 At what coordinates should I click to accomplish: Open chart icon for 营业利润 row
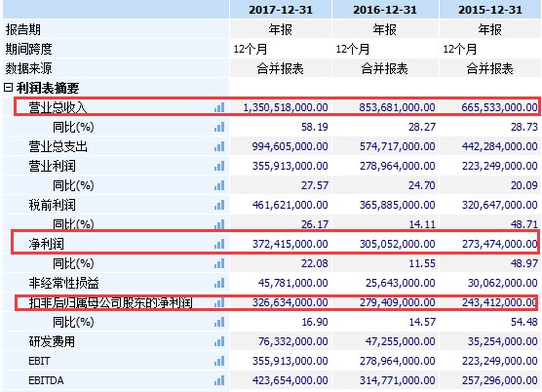pos(219,167)
